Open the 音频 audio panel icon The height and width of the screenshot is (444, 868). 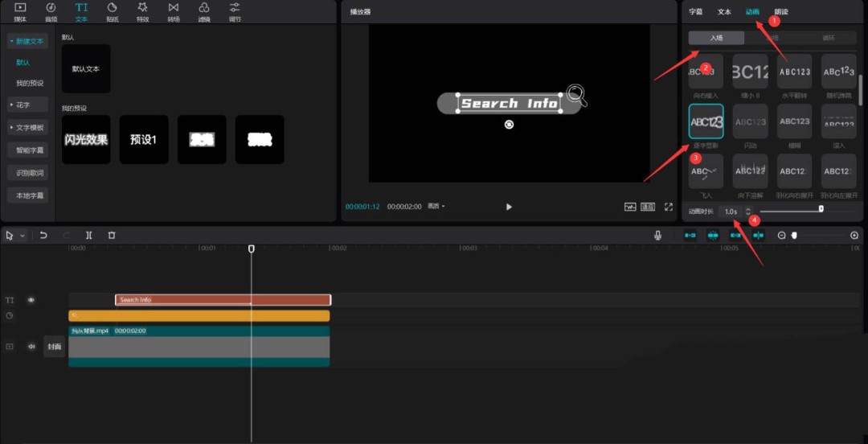(x=51, y=11)
